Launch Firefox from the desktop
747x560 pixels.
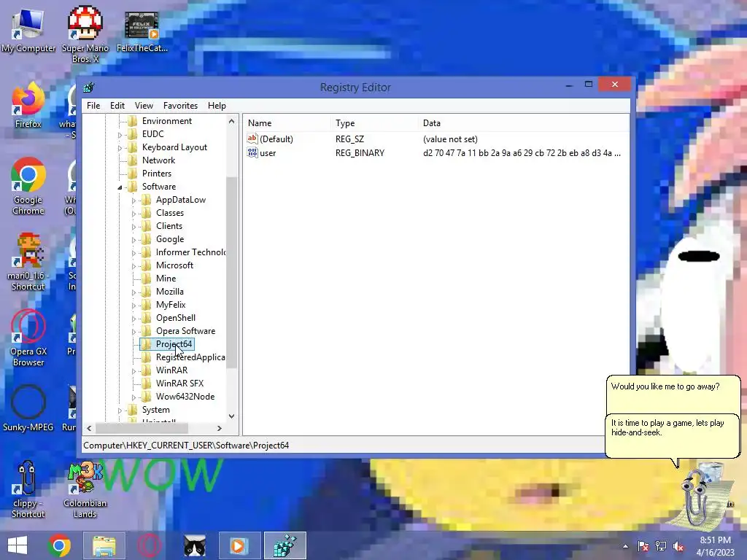28,105
